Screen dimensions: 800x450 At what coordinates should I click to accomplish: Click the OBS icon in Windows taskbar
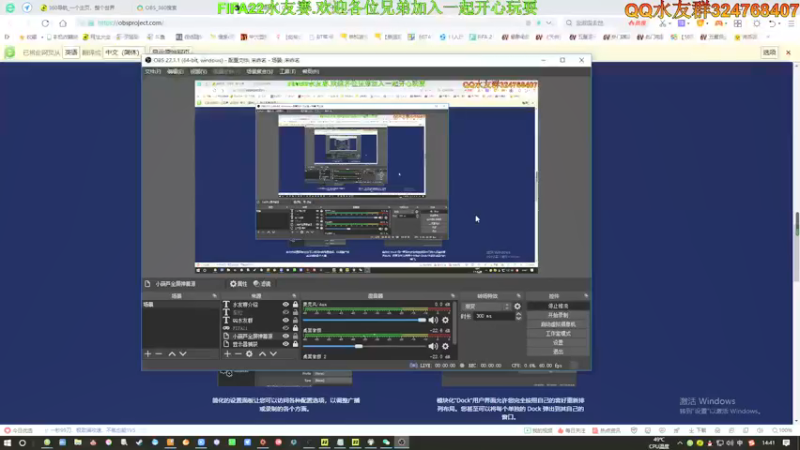(402, 442)
